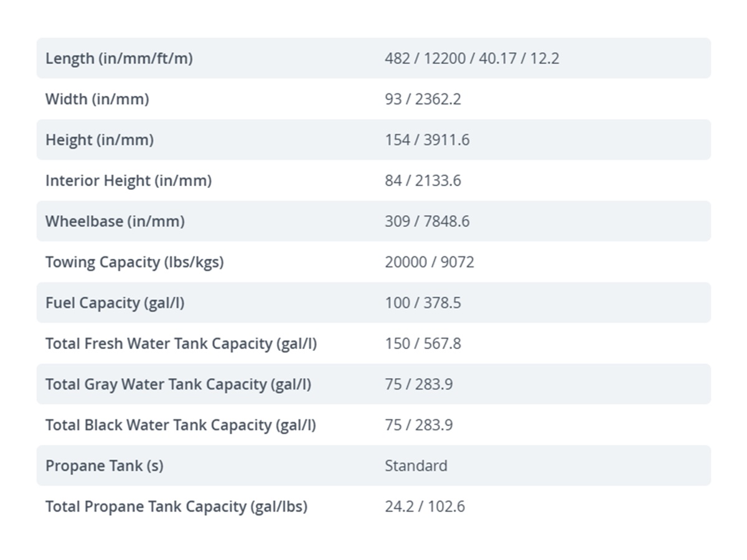Viewport: 747px width, 560px height.
Task: Select Total Gray Water Tank Capacity label
Action: pos(178,385)
